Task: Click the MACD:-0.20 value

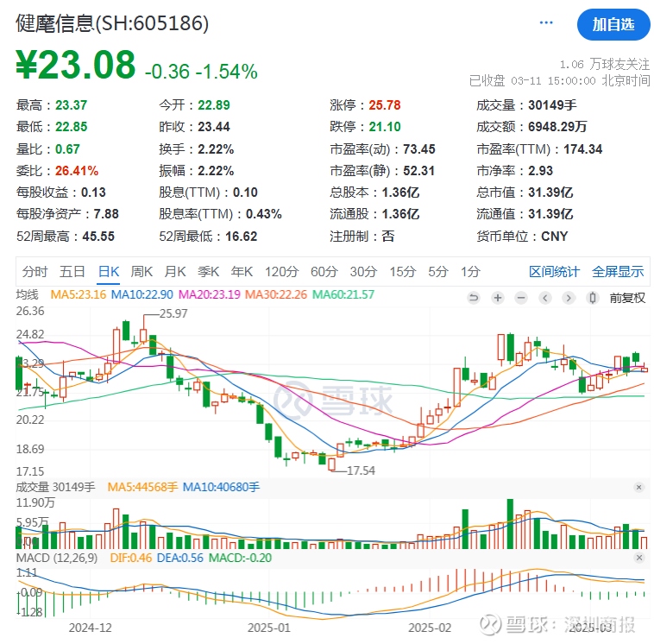Action: (x=240, y=558)
